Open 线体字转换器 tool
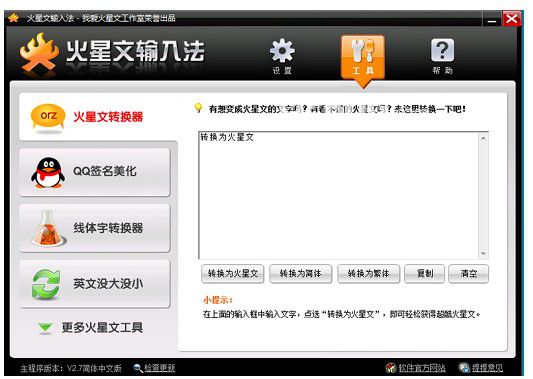Image resolution: width=533 pixels, height=379 pixels. tap(95, 228)
